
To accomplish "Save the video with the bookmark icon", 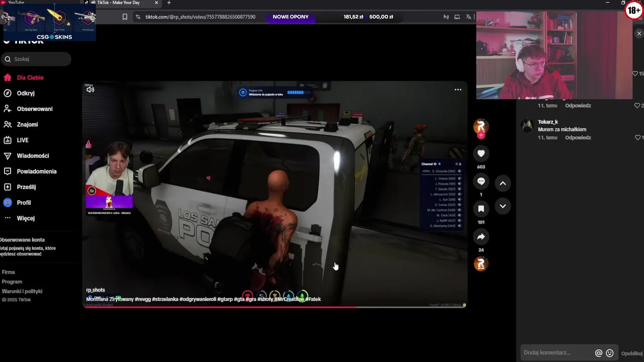I will 481,209.
